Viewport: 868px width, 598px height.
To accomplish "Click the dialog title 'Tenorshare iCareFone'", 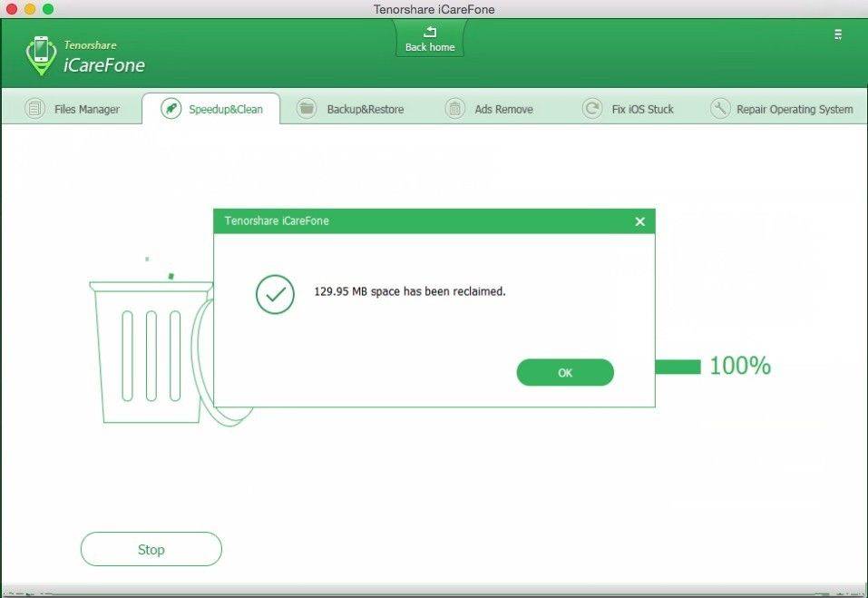I will point(277,221).
